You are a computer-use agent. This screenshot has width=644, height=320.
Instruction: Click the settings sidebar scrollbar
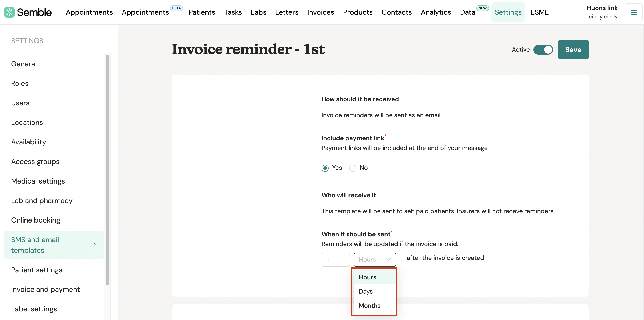107,170
